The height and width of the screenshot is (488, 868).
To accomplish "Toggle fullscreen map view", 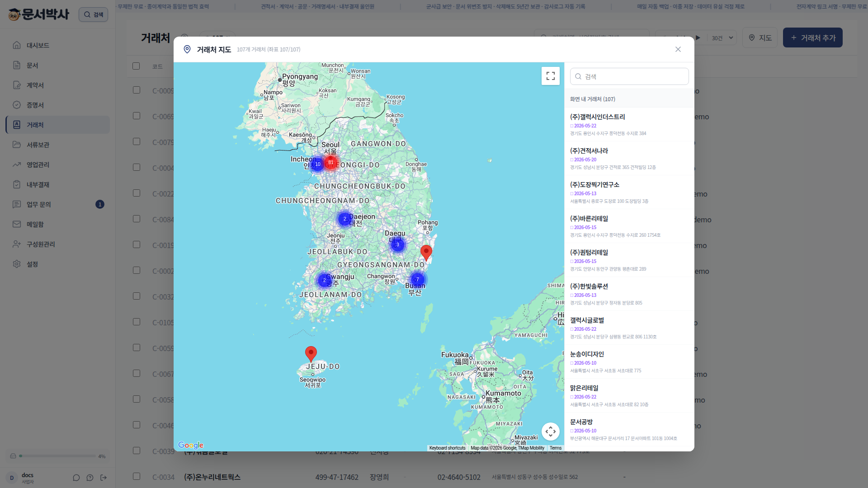I will [551, 76].
